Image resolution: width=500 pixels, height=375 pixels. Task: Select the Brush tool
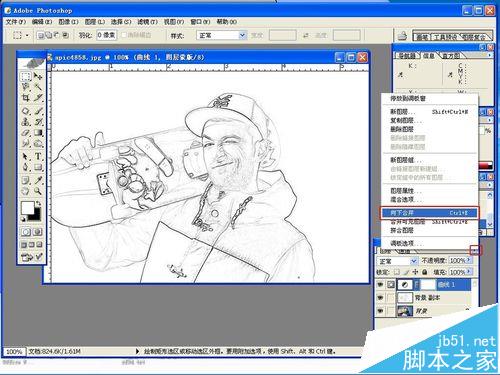pyautogui.click(x=38, y=111)
